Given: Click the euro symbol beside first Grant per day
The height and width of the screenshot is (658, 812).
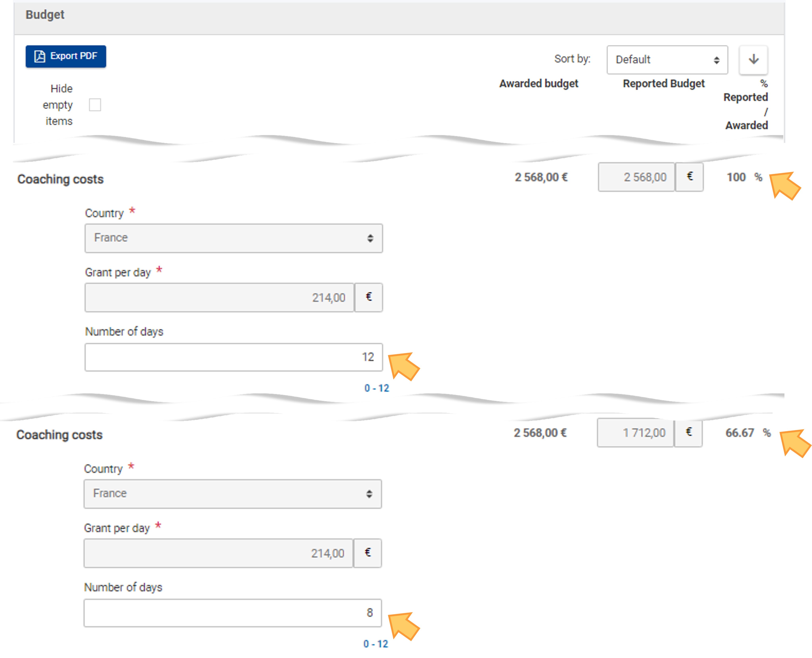Looking at the screenshot, I should click(x=368, y=298).
